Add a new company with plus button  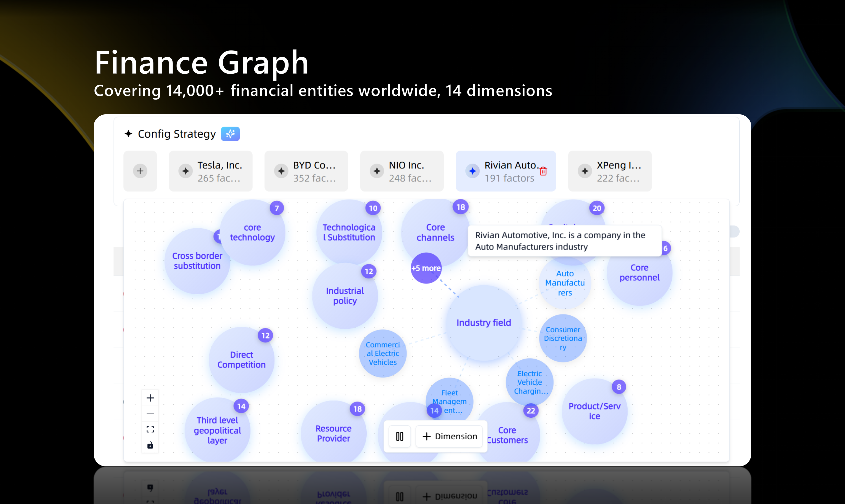click(140, 171)
